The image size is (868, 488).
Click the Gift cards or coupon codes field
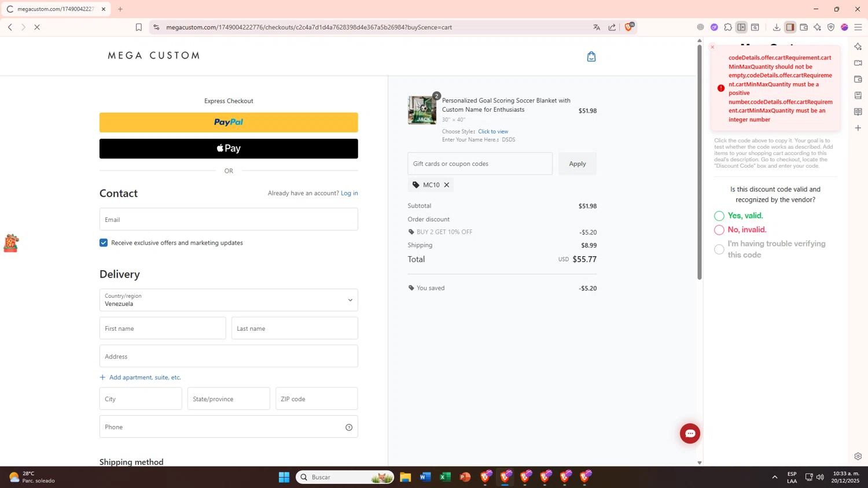click(480, 164)
